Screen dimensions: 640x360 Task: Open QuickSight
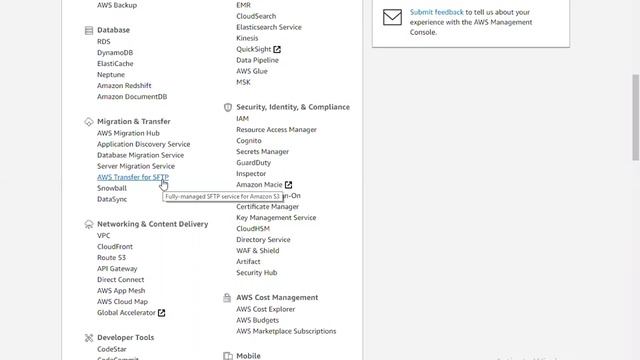(253, 49)
